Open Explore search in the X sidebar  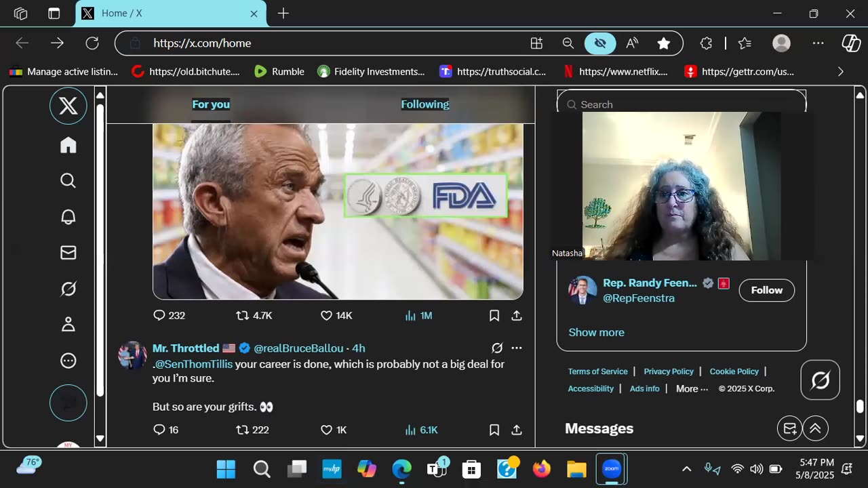pyautogui.click(x=68, y=180)
